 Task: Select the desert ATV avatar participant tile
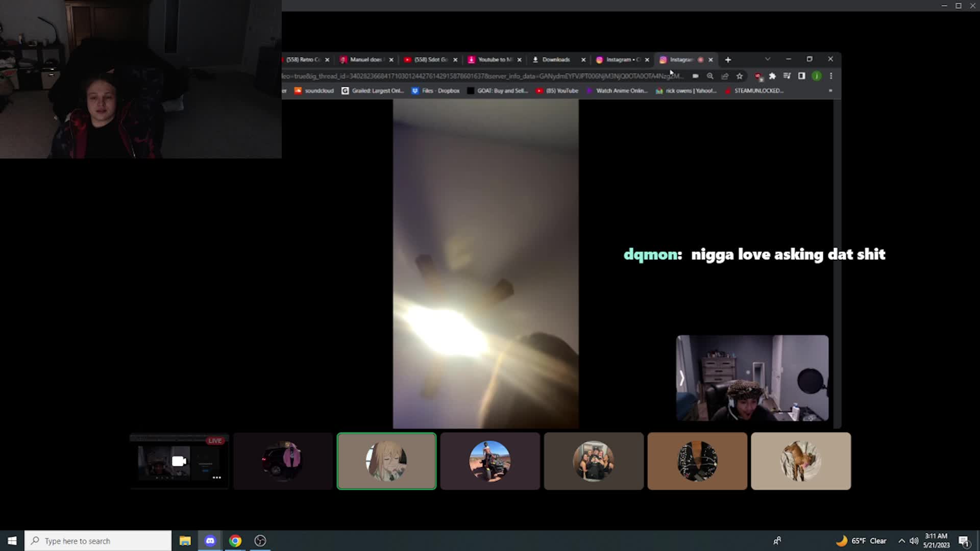coord(490,461)
